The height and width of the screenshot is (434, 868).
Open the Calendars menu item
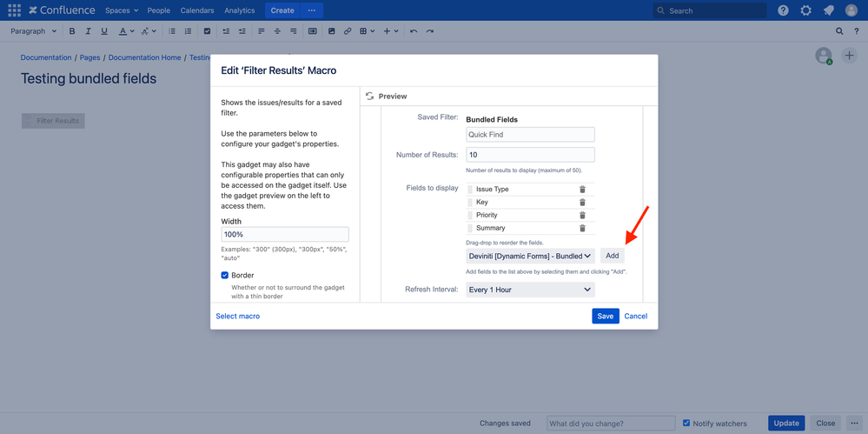(197, 10)
